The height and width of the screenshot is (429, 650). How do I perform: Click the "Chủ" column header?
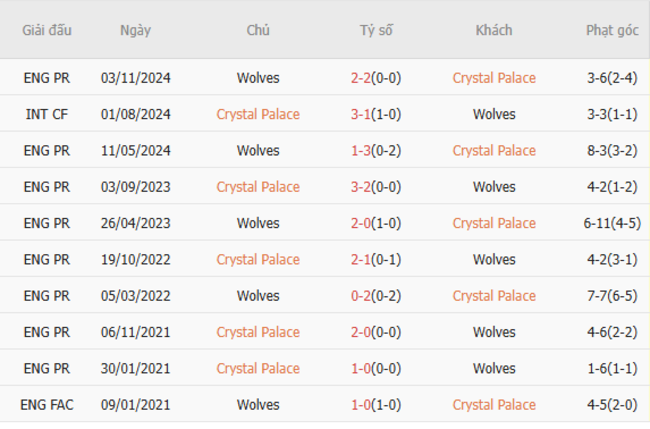pos(258,30)
